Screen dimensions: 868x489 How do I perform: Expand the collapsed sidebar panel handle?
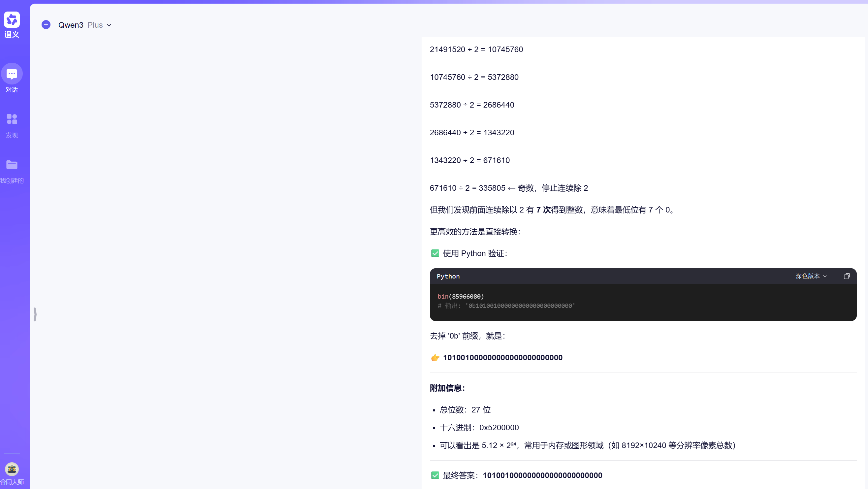click(x=35, y=314)
